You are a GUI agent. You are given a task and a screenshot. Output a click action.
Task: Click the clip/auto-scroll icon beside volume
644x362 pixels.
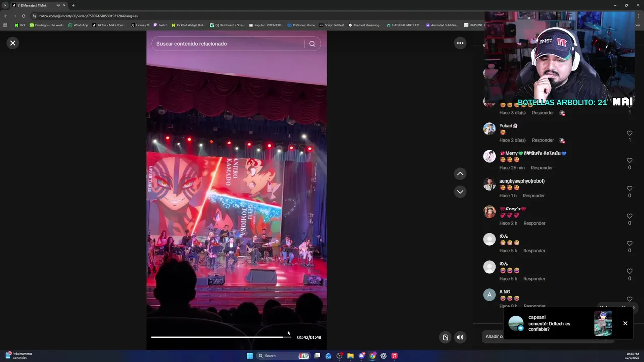tap(445, 337)
